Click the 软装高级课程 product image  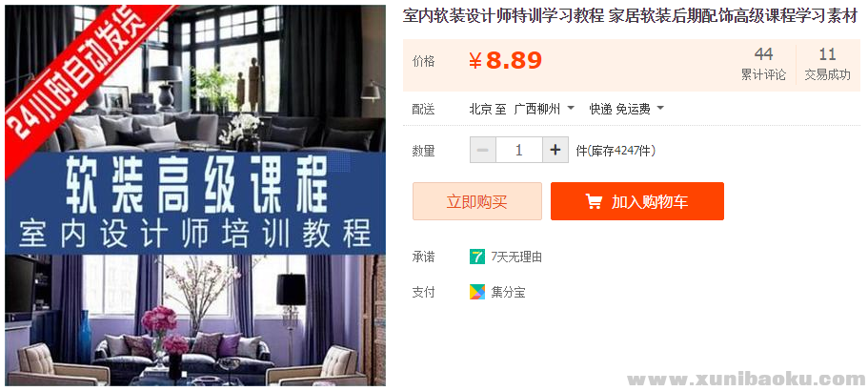coord(195,195)
